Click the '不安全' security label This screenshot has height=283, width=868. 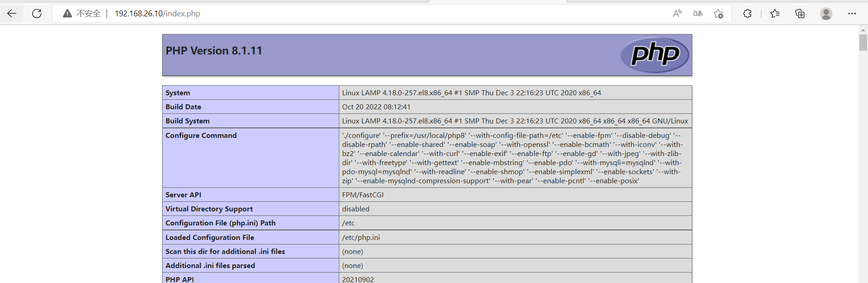point(88,14)
